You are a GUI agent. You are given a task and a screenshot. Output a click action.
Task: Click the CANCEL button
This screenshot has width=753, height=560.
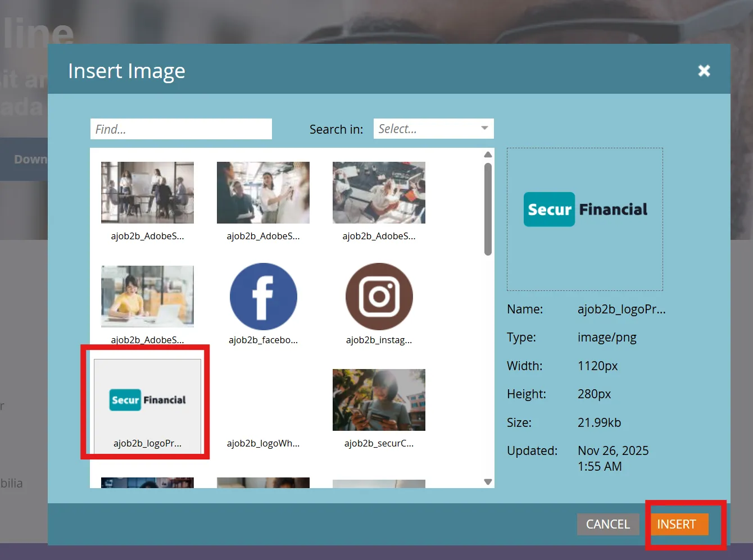(608, 525)
